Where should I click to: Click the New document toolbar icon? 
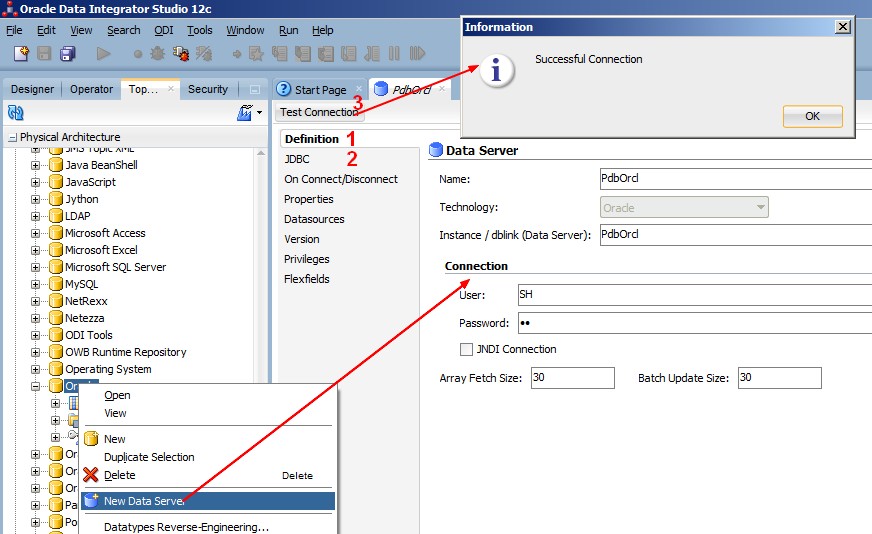(x=22, y=53)
